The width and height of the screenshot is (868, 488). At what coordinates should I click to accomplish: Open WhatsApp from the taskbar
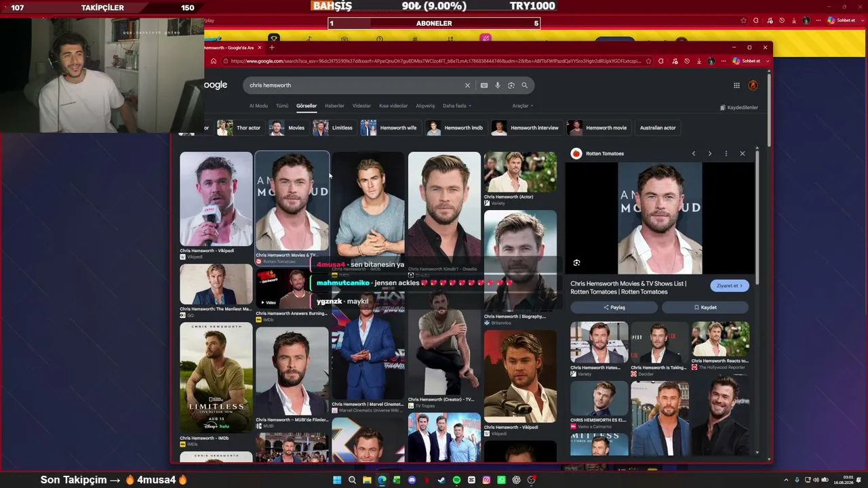(x=501, y=480)
